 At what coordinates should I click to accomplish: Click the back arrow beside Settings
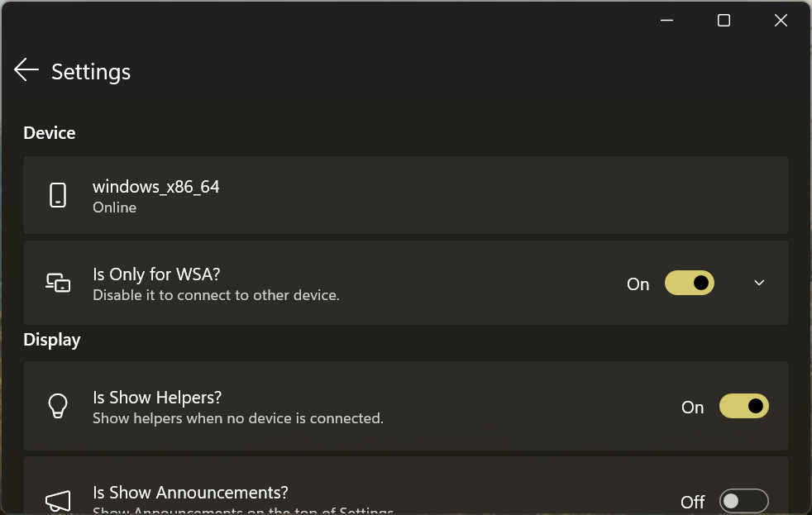(x=26, y=70)
